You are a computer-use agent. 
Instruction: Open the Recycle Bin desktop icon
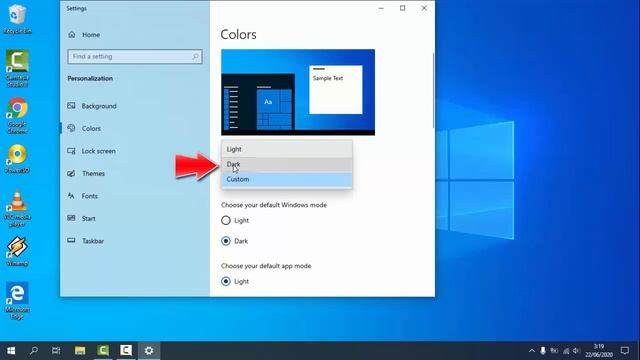pos(17,19)
